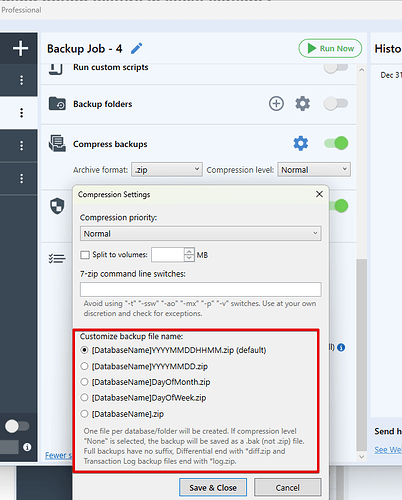Image resolution: width=402 pixels, height=500 pixels.
Task: Click the Run custom scripts icon
Action: click(x=56, y=69)
